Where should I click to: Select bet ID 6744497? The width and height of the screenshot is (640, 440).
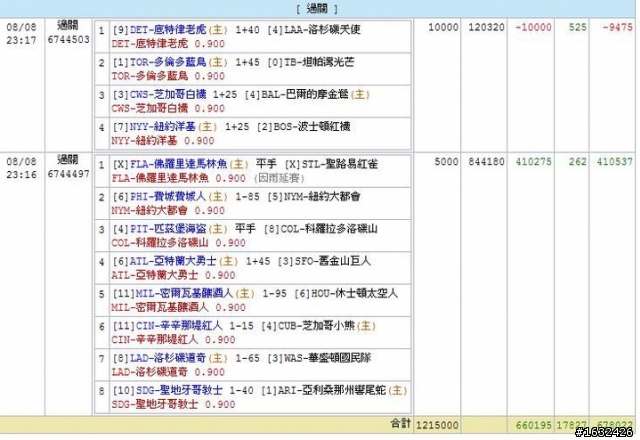coord(68,174)
